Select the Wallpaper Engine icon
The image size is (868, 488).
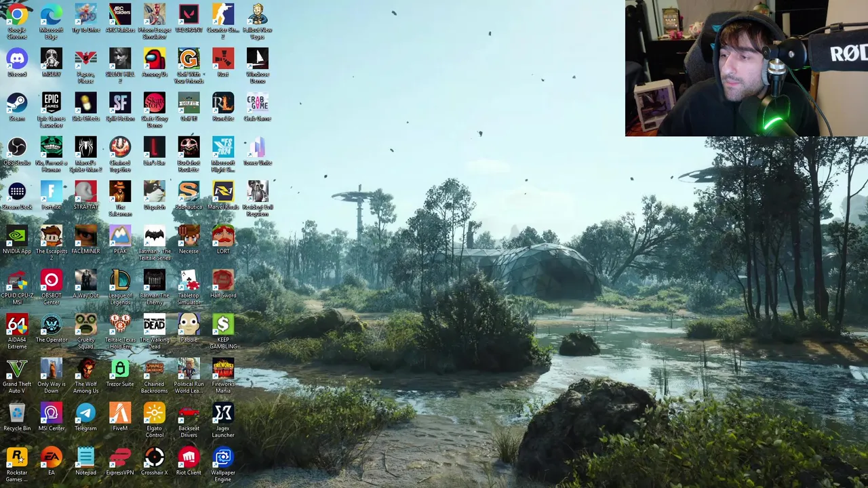[x=223, y=457]
